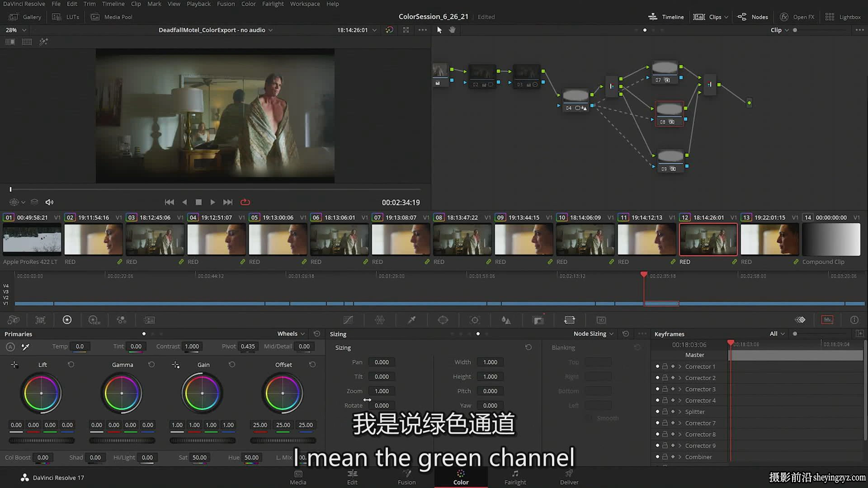Play the clip forward

pos(212,202)
